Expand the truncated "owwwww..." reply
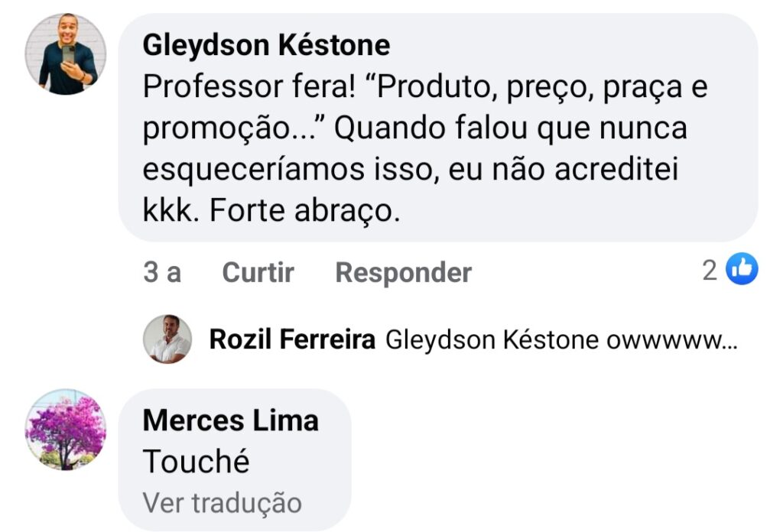Screen dimensions: 783x532 tap(671, 340)
